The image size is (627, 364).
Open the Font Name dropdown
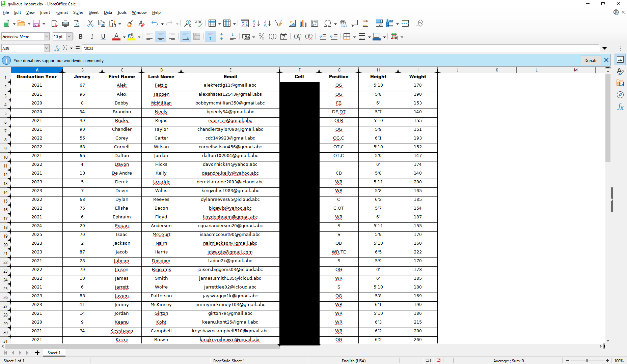pyautogui.click(x=47, y=36)
